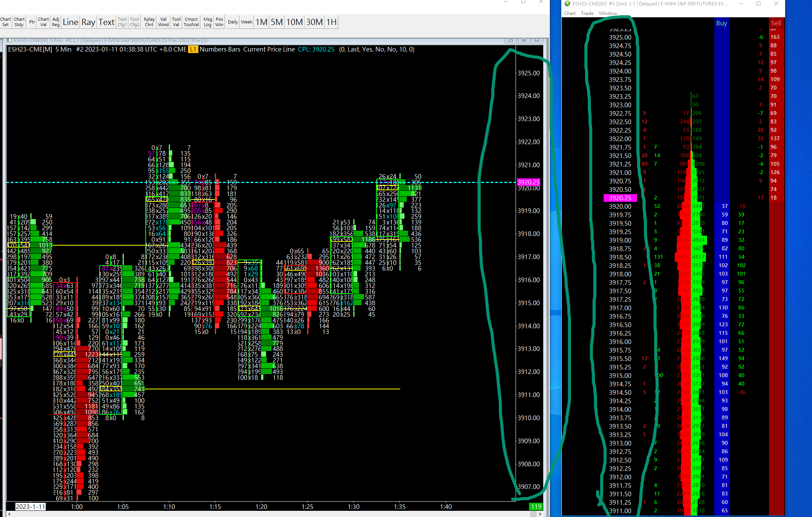Select the Text drawing tool

coord(106,22)
